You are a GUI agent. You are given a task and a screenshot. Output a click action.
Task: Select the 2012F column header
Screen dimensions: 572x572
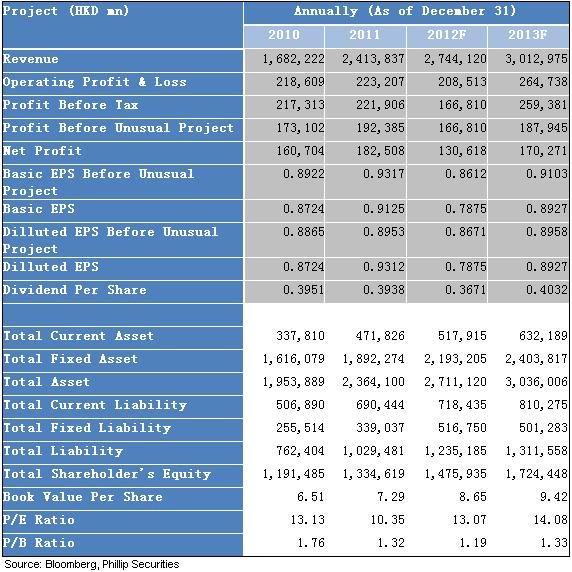click(x=447, y=35)
